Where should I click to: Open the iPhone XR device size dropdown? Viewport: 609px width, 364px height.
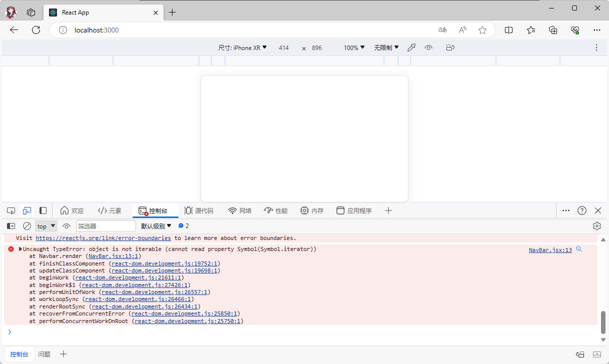pyautogui.click(x=242, y=47)
